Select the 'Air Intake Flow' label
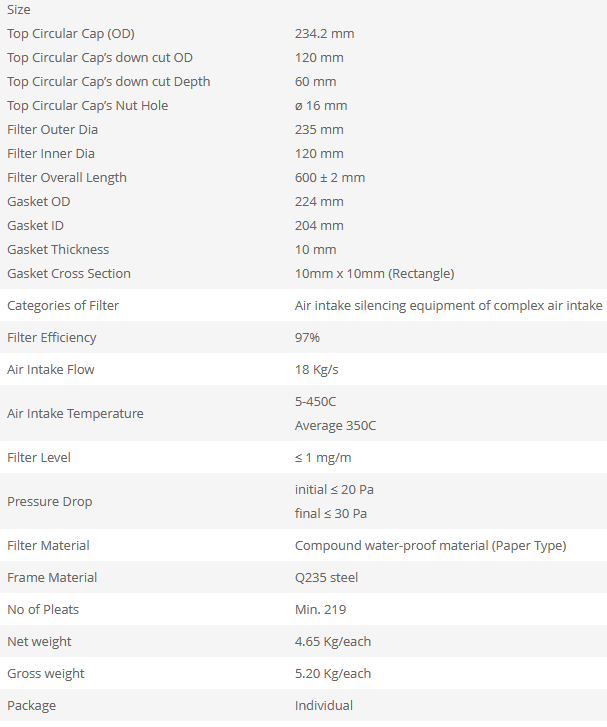 click(x=51, y=370)
